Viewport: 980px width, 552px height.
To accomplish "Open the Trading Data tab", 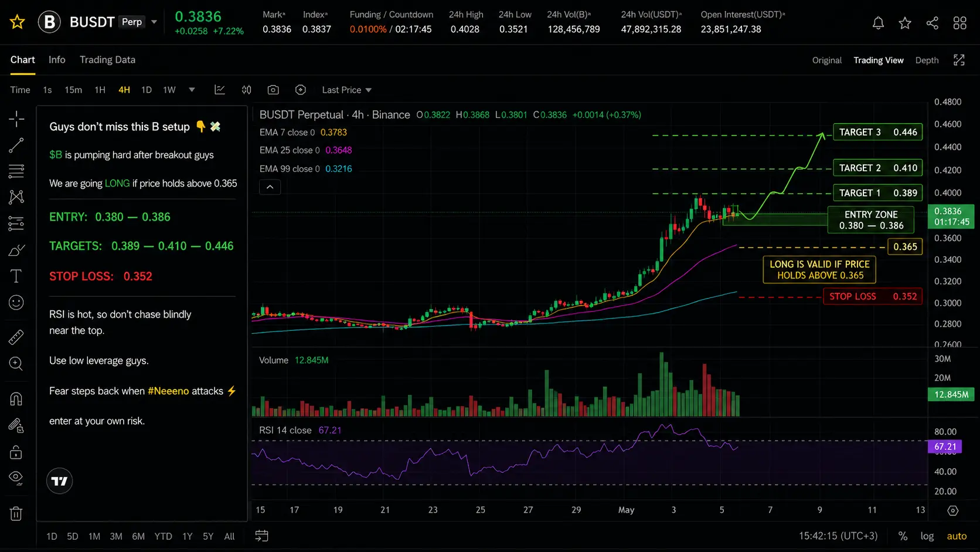I will 107,60.
